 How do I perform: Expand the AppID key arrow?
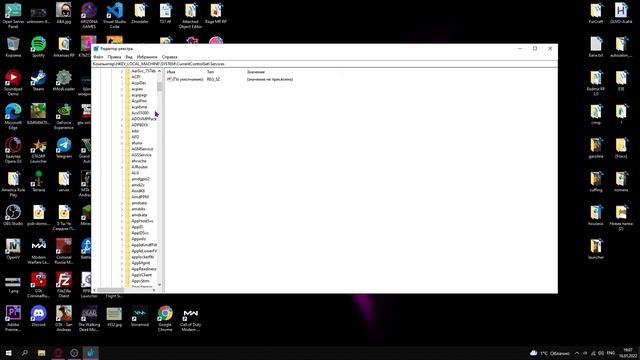point(122,227)
